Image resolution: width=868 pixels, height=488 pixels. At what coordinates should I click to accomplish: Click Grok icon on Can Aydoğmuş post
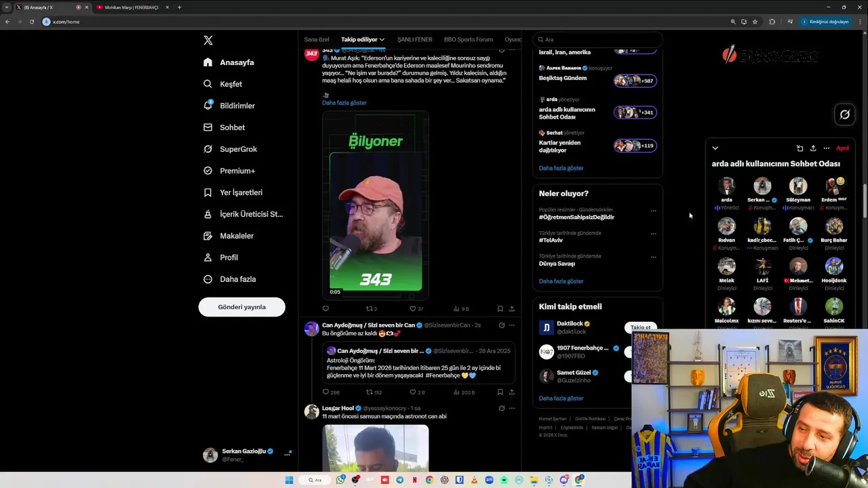click(502, 325)
